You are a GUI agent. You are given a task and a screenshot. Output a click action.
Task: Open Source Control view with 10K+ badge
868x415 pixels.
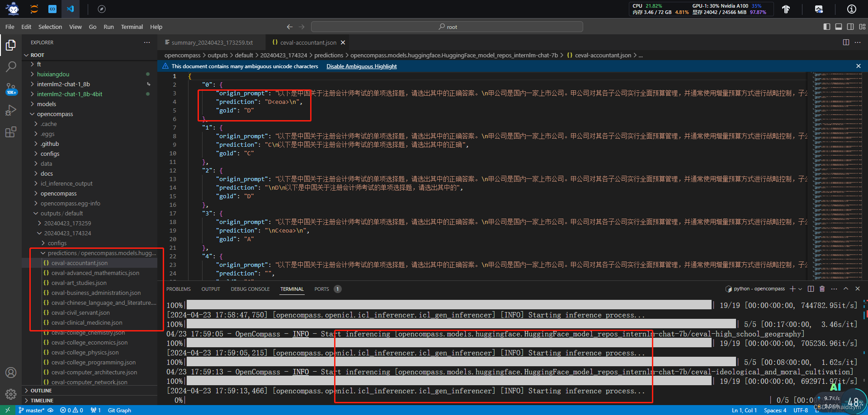pyautogui.click(x=11, y=89)
